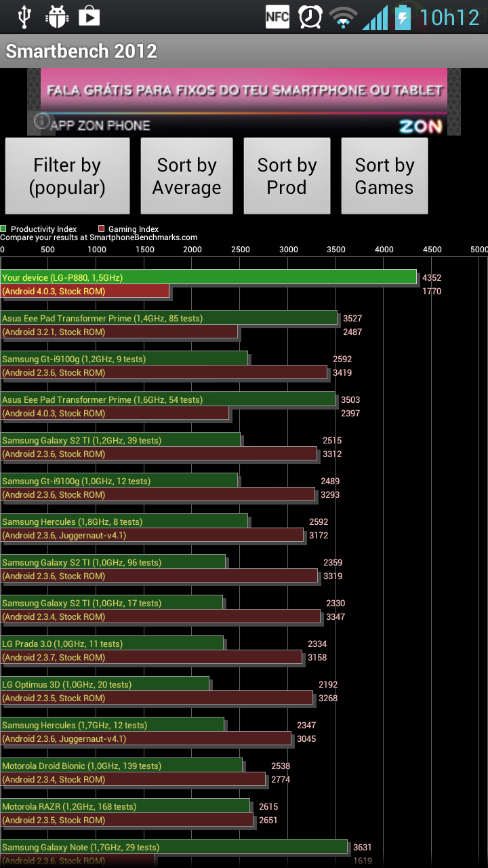This screenshot has width=488, height=868.
Task: Tap the Wi-Fi signal icon
Action: 343,18
